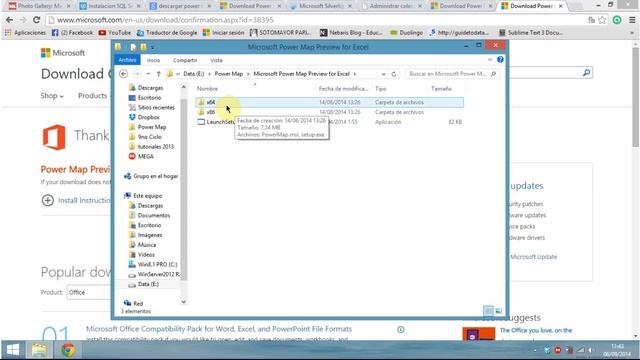Open the quick access toolbar dropdown

[152, 47]
